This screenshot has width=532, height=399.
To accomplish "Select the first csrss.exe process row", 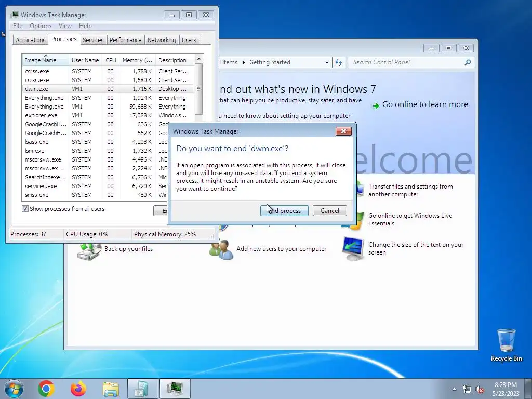I will click(x=108, y=71).
